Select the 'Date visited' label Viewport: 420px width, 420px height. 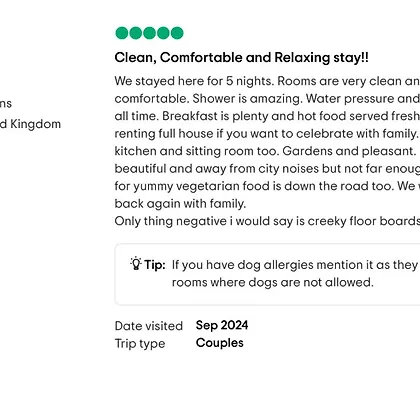[149, 326]
